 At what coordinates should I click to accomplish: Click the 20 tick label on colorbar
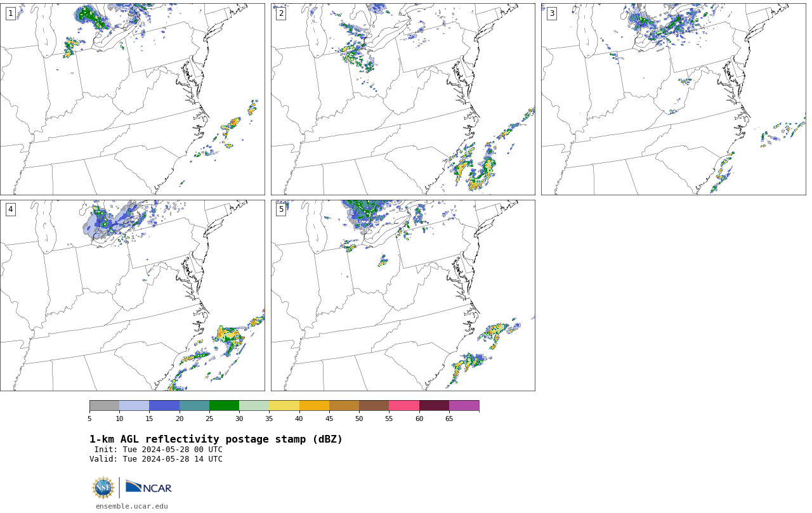[180, 419]
